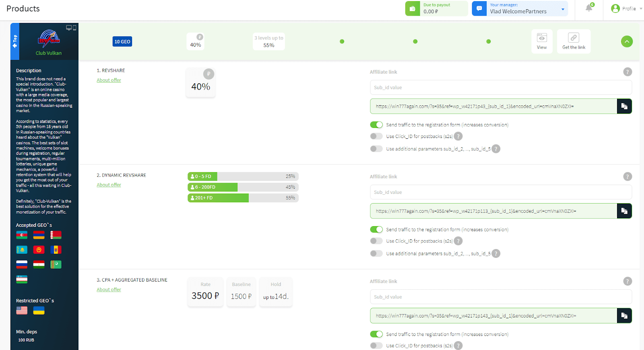The width and height of the screenshot is (644, 350).
Task: Open the notifications bell icon
Action: pos(589,8)
